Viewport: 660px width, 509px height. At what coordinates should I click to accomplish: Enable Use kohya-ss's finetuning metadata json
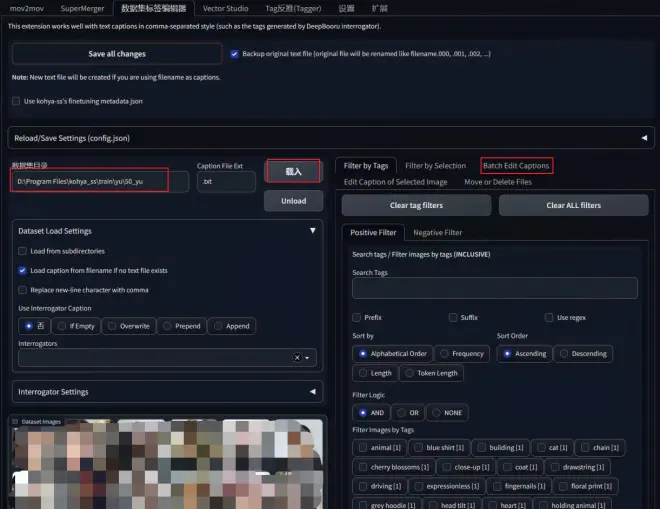click(x=16, y=101)
